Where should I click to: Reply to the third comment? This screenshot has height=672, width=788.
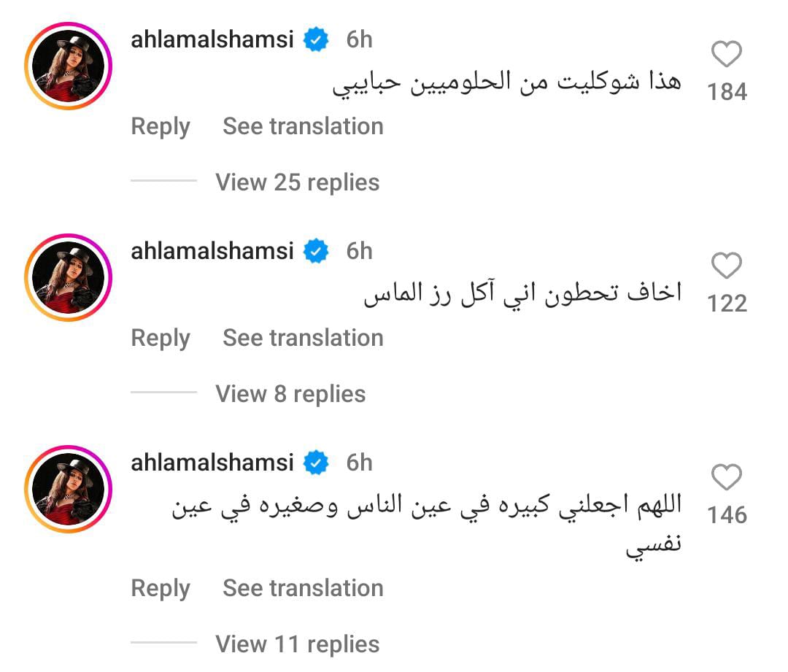160,588
